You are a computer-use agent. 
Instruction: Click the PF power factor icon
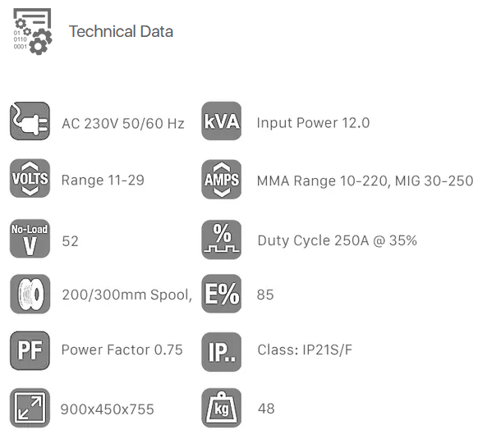pyautogui.click(x=30, y=350)
